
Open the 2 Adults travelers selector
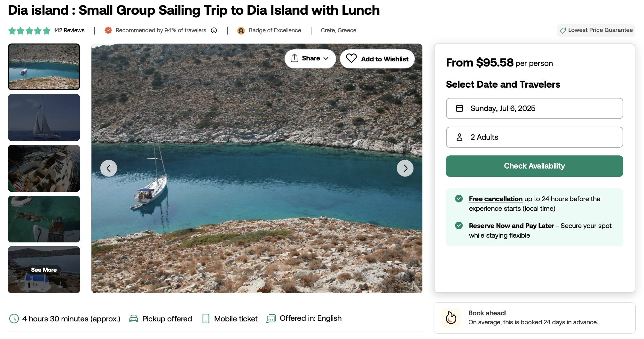coord(534,137)
